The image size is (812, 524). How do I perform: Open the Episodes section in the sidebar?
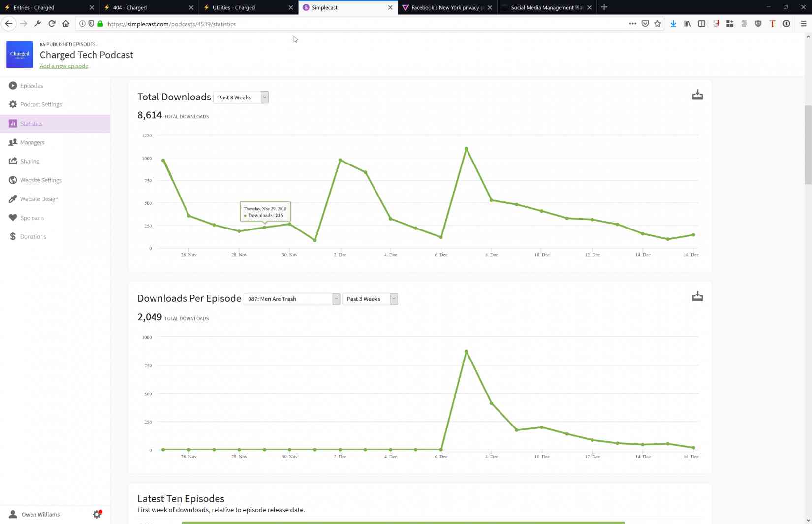(31, 86)
